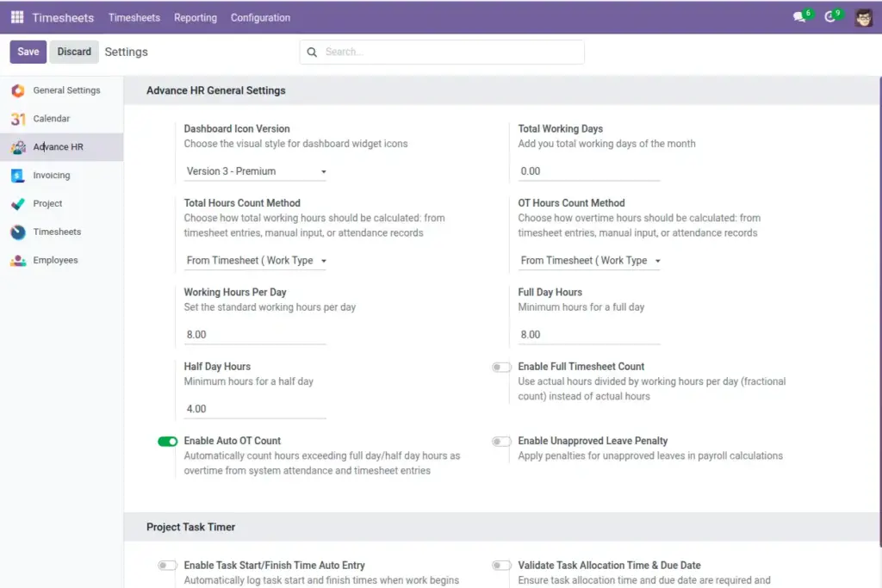Screen dimensions: 882x588
Task: Open OT Hours Count Method dropdown
Action: pyautogui.click(x=589, y=261)
